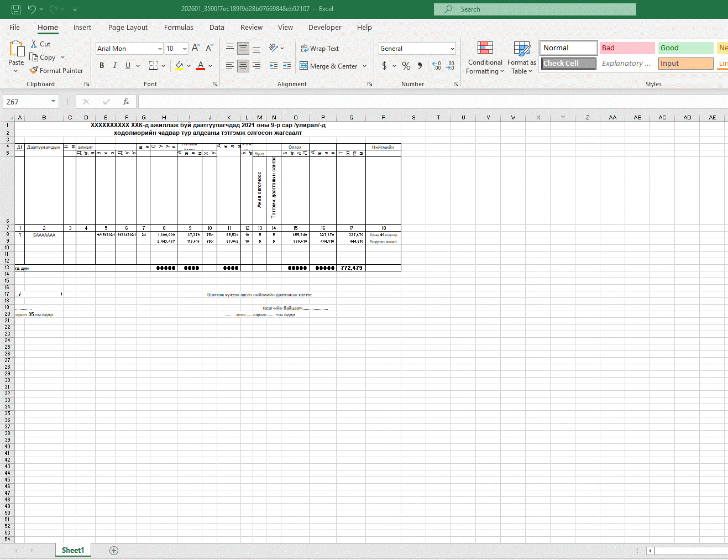Open the Name Box dropdown arrow
This screenshot has width=728, height=560.
(53, 102)
